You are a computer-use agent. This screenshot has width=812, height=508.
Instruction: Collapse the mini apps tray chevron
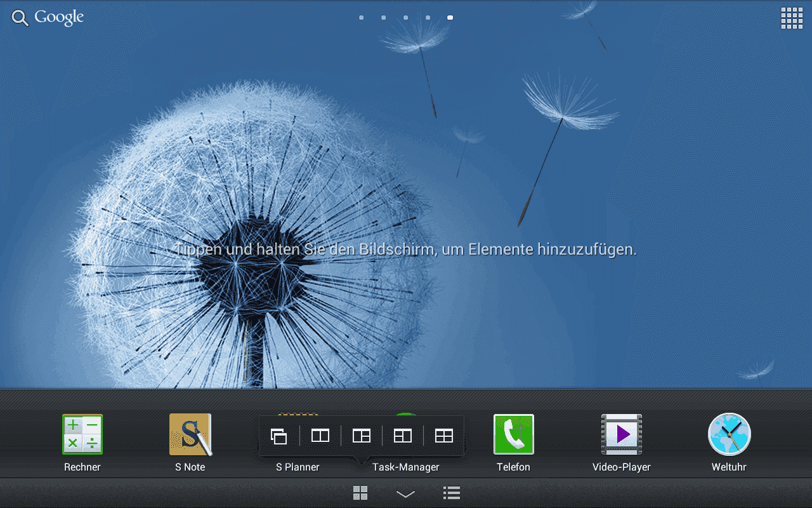405,493
